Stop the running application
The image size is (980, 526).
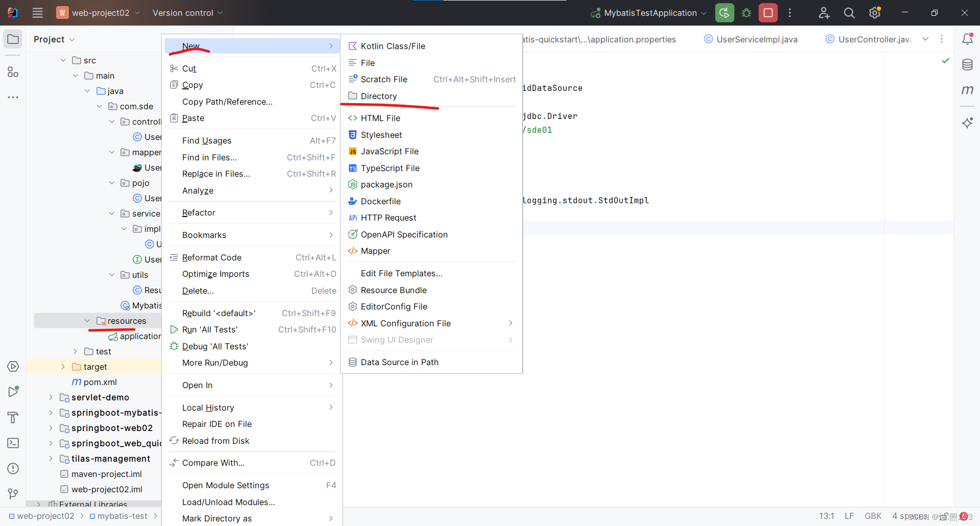[768, 13]
